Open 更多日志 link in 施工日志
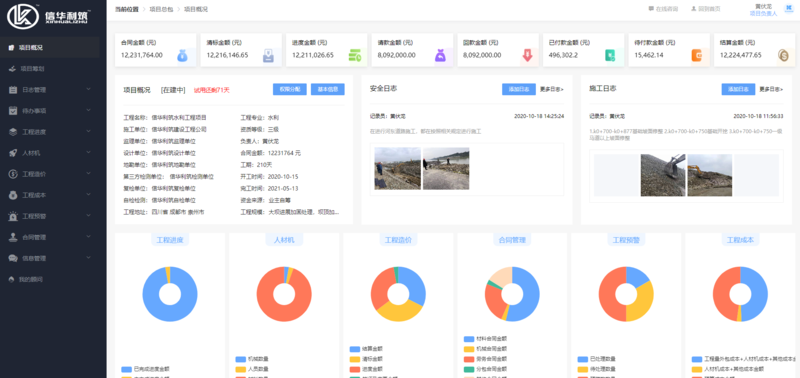800x378 pixels. (771, 89)
